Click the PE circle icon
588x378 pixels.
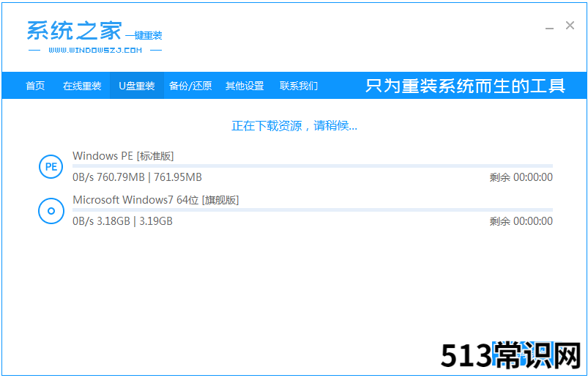51,166
